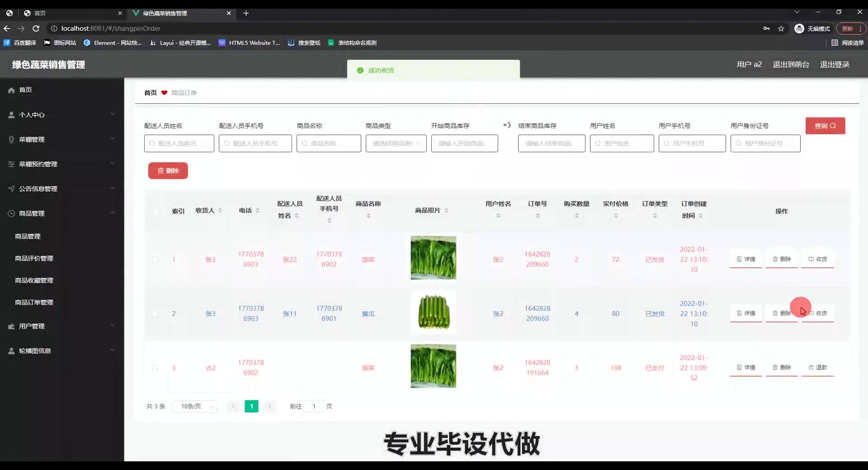This screenshot has height=470, width=868.
Task: Sort the table by 收货人 column
Action: coord(220,210)
